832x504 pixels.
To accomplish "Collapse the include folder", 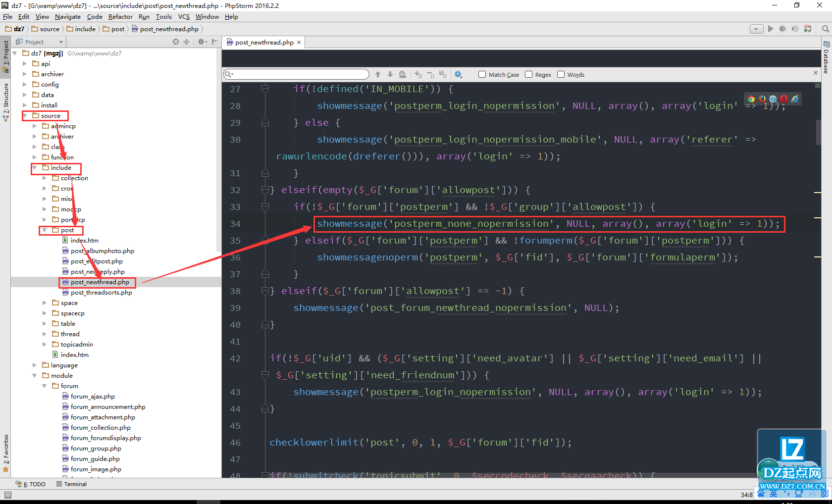I will coord(35,168).
